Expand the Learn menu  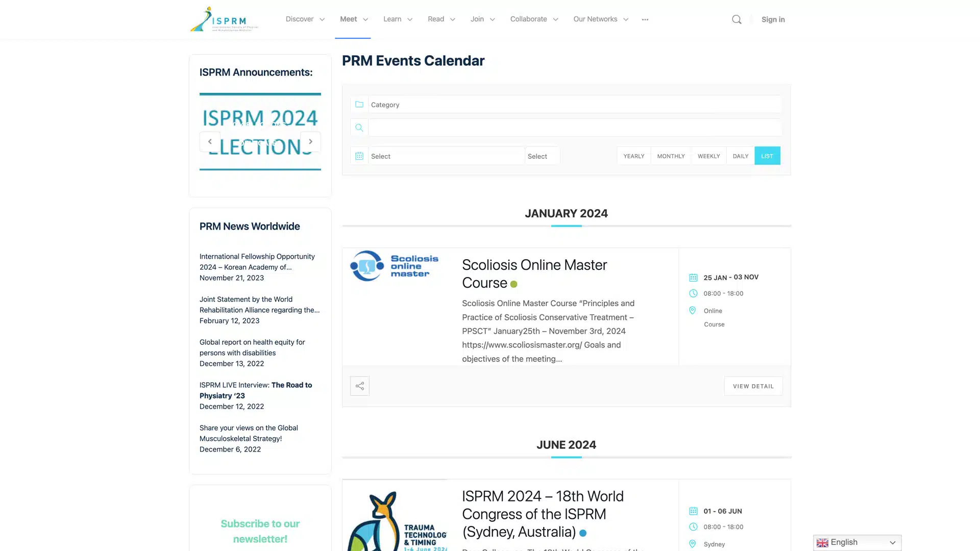[398, 19]
